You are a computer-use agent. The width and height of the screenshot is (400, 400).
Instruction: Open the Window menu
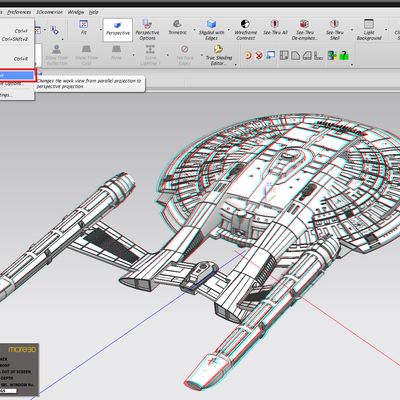76,12
